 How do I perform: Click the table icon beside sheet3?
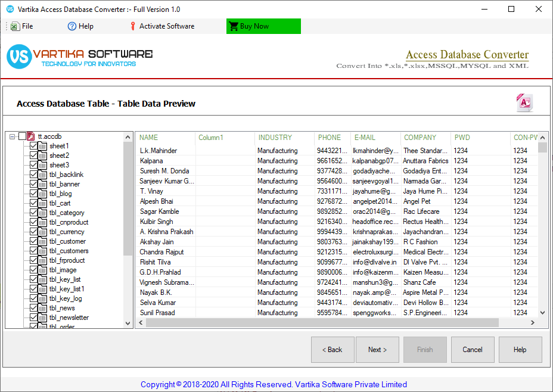click(x=43, y=165)
